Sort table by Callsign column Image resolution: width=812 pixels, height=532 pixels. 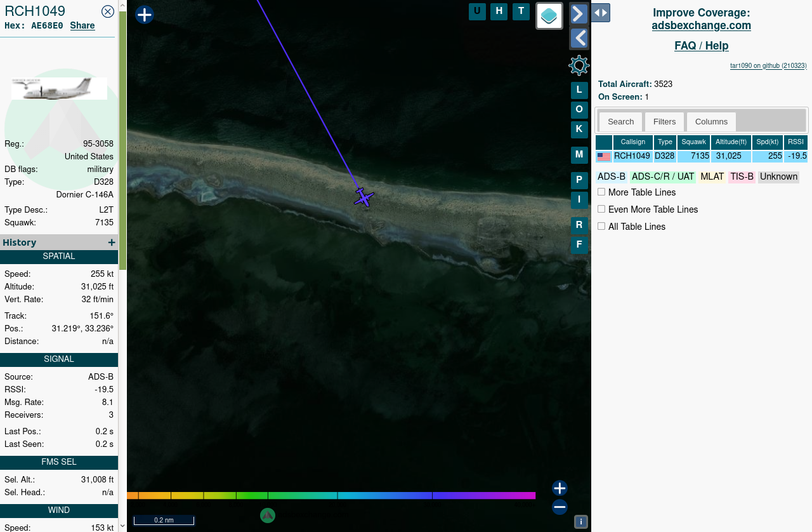[633, 142]
